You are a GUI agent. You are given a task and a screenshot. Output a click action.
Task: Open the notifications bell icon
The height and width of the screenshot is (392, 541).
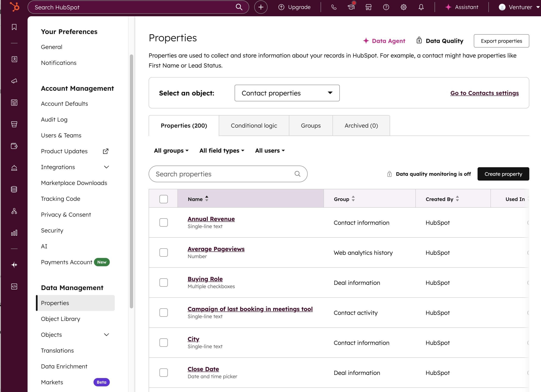421,7
